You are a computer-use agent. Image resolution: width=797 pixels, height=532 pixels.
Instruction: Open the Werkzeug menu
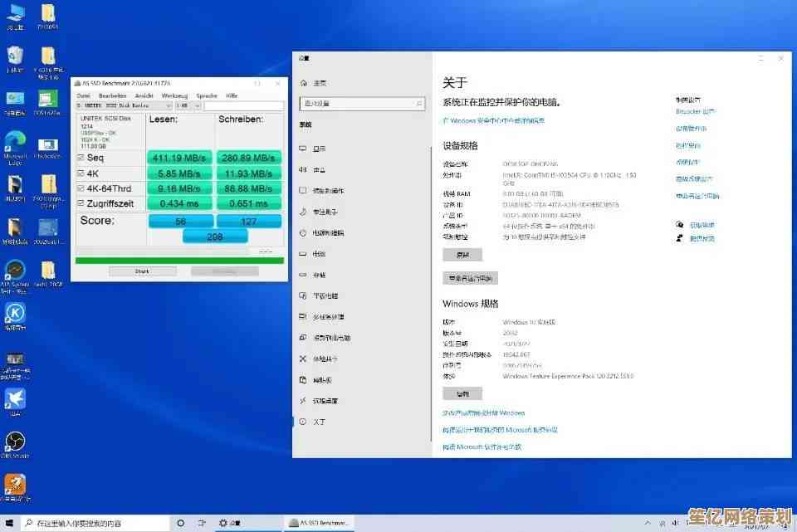174,95
